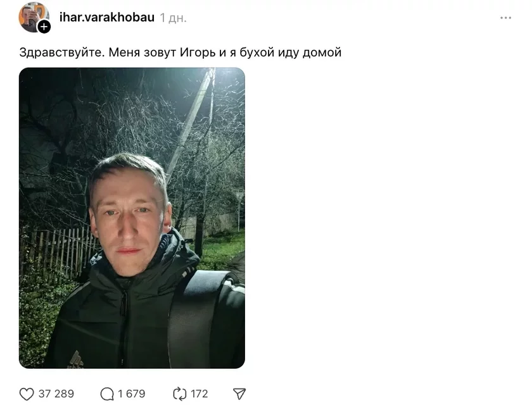Click the post text starting with Здравствуйте

tap(180, 52)
